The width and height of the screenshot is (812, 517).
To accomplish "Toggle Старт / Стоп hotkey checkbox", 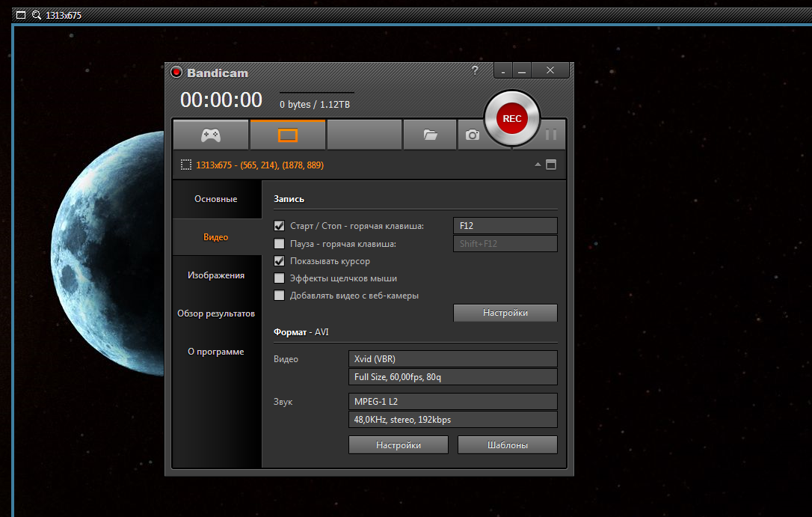I will (279, 226).
